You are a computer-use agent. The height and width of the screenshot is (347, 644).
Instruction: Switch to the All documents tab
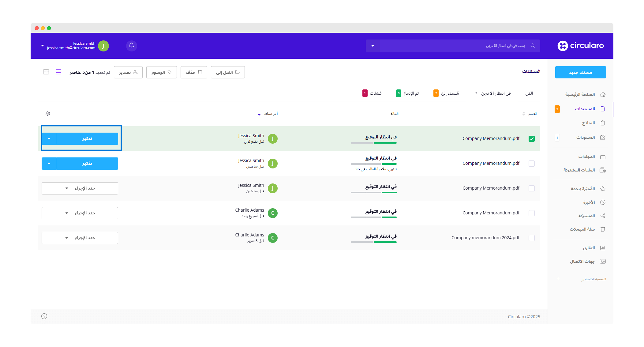tap(529, 93)
